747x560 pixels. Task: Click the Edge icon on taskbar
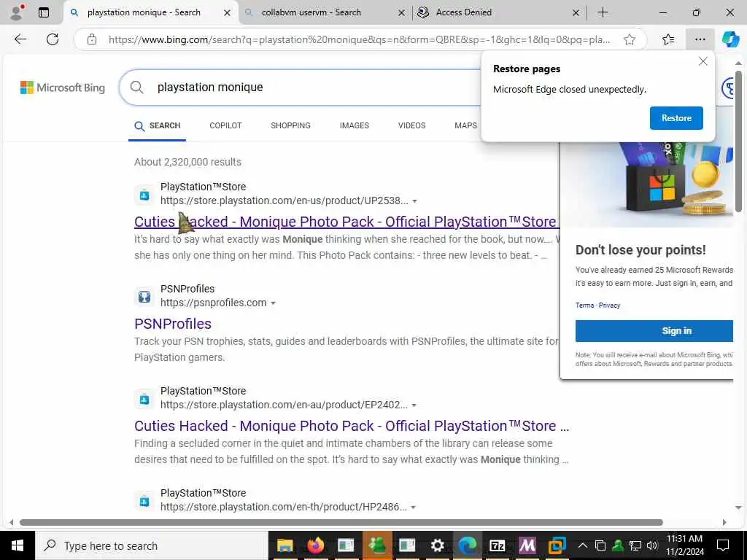tap(468, 545)
